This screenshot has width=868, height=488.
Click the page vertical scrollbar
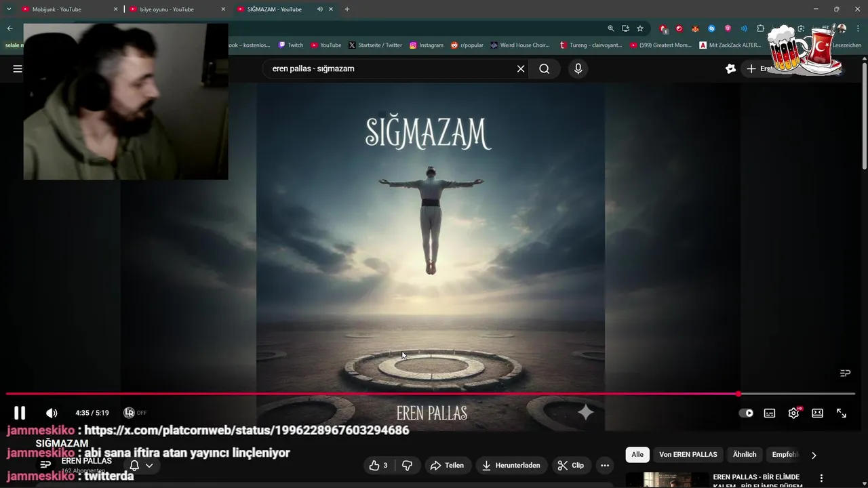(x=865, y=115)
